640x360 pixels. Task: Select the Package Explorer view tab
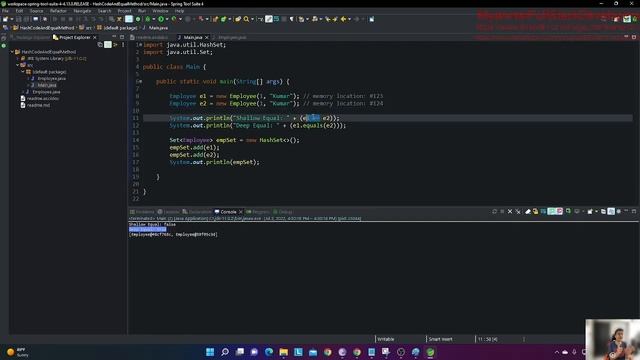point(30,37)
